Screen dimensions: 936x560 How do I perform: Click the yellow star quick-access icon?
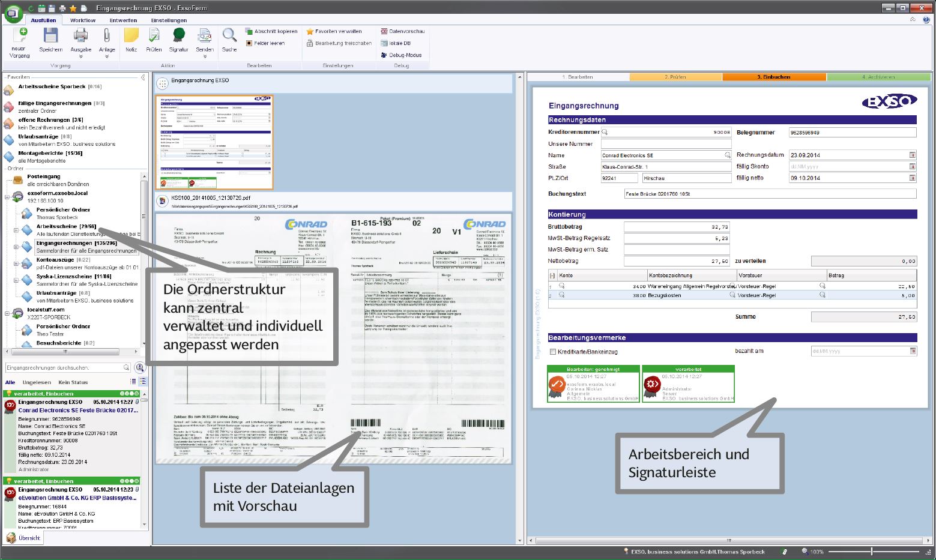point(73,8)
